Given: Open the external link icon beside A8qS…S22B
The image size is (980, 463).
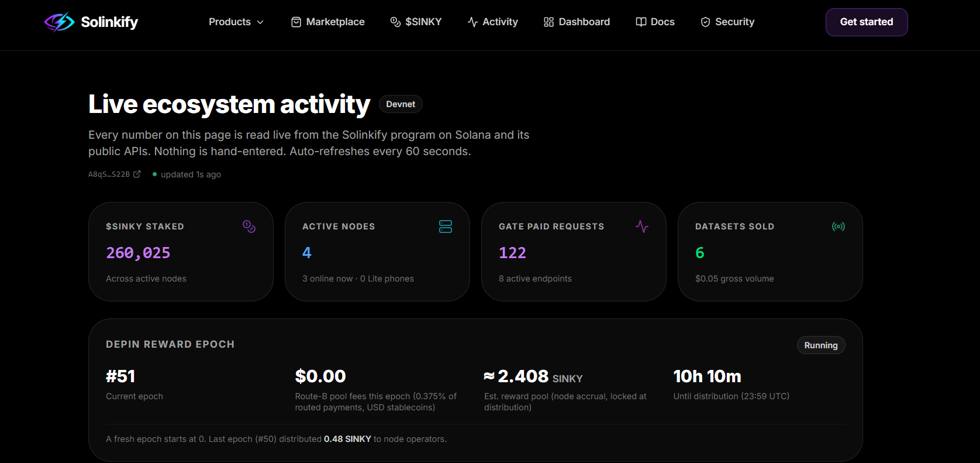Looking at the screenshot, I should click(137, 174).
